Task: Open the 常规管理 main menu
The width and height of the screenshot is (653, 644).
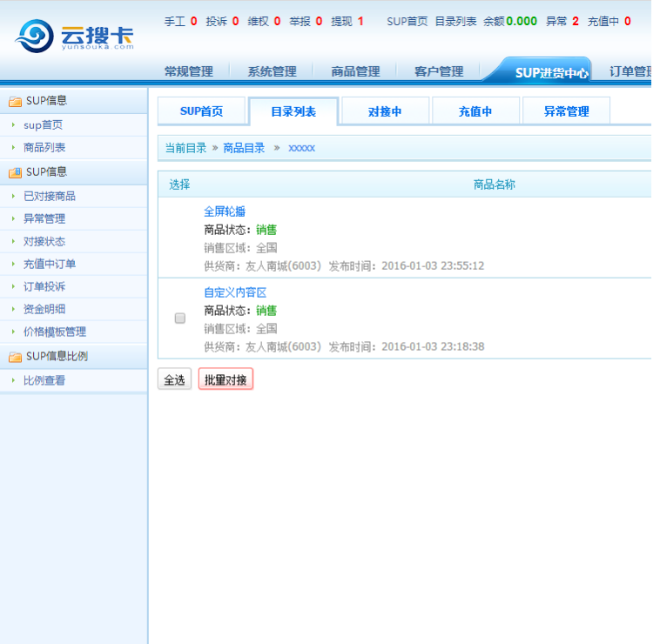Action: [x=189, y=71]
